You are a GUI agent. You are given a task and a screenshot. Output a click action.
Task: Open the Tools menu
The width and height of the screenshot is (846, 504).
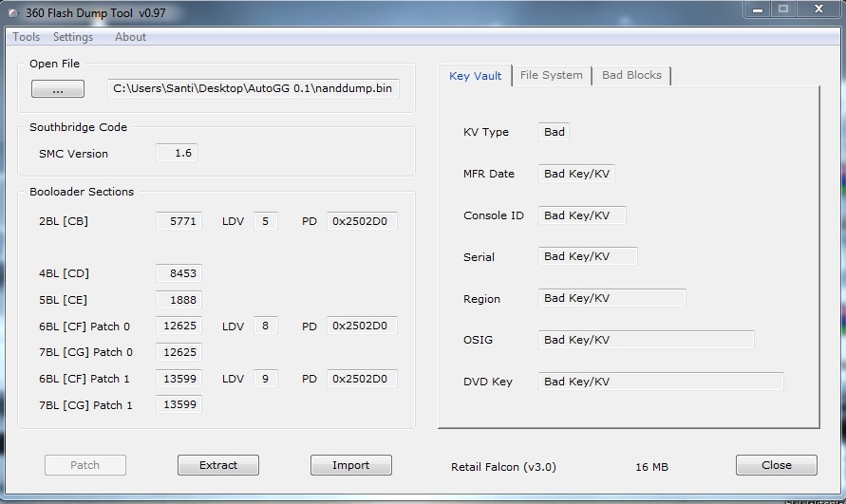coord(26,37)
